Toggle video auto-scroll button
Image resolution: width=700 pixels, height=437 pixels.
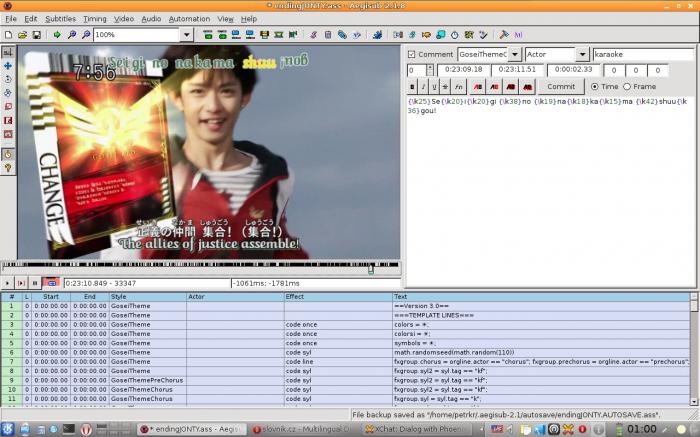coord(51,283)
